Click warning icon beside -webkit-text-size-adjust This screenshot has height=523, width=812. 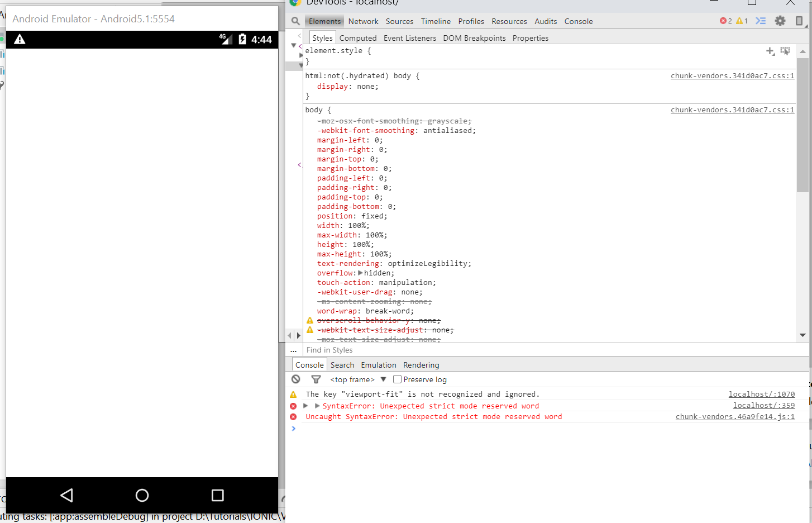(x=310, y=330)
